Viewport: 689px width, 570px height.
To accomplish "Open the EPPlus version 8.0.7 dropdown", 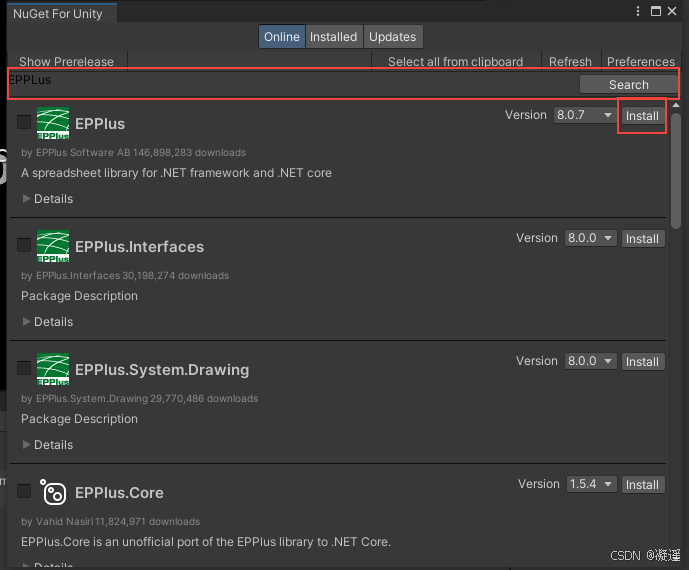I will coord(585,115).
